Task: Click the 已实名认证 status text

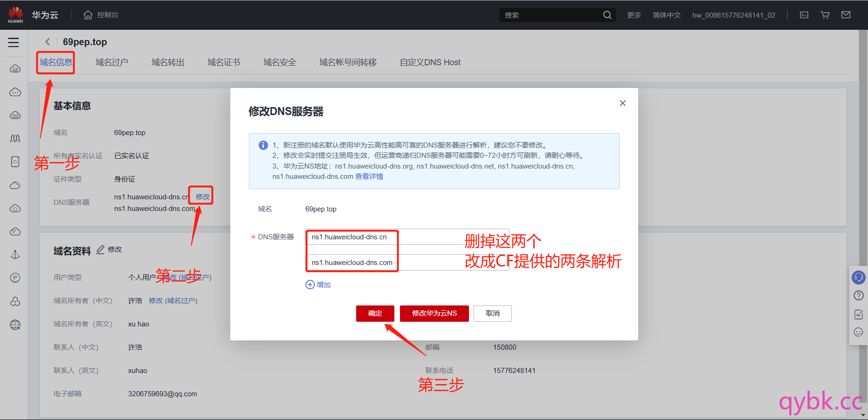Action: tap(132, 156)
